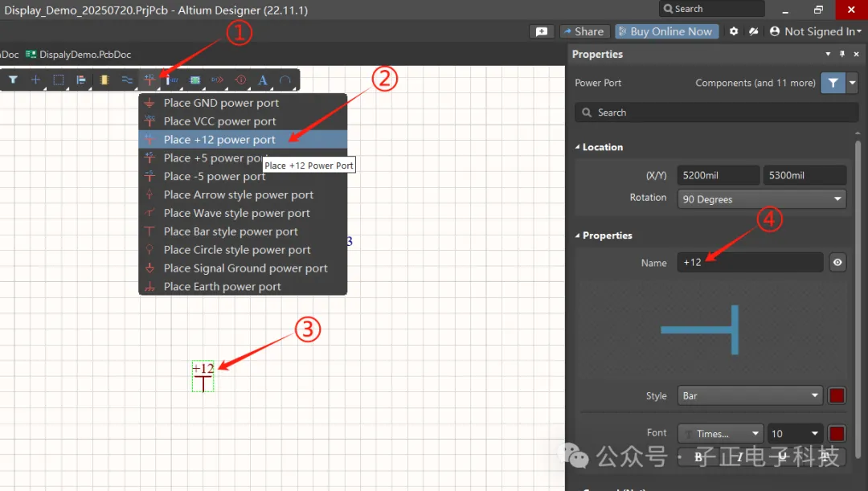This screenshot has width=868, height=491.
Task: Open the Rotation 90 Degrees dropdown
Action: click(762, 198)
